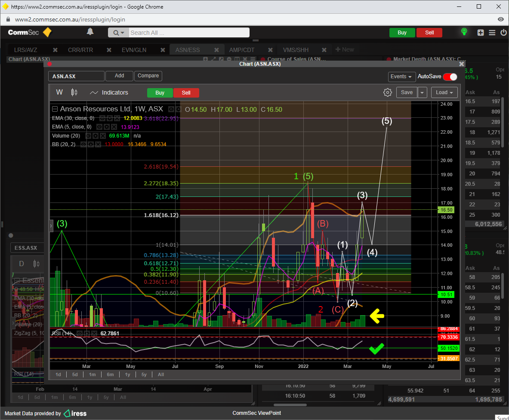The image size is (509, 420).
Task: Expand the Events dropdown
Action: [401, 77]
